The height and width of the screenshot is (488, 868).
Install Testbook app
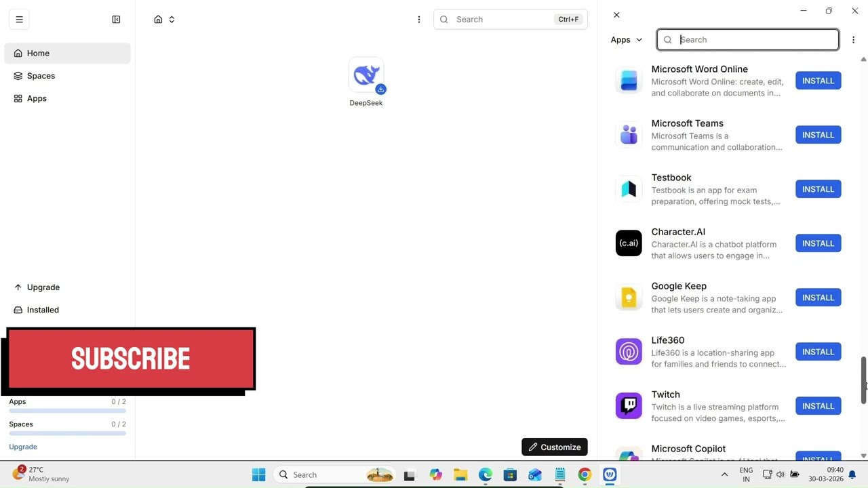coord(818,189)
